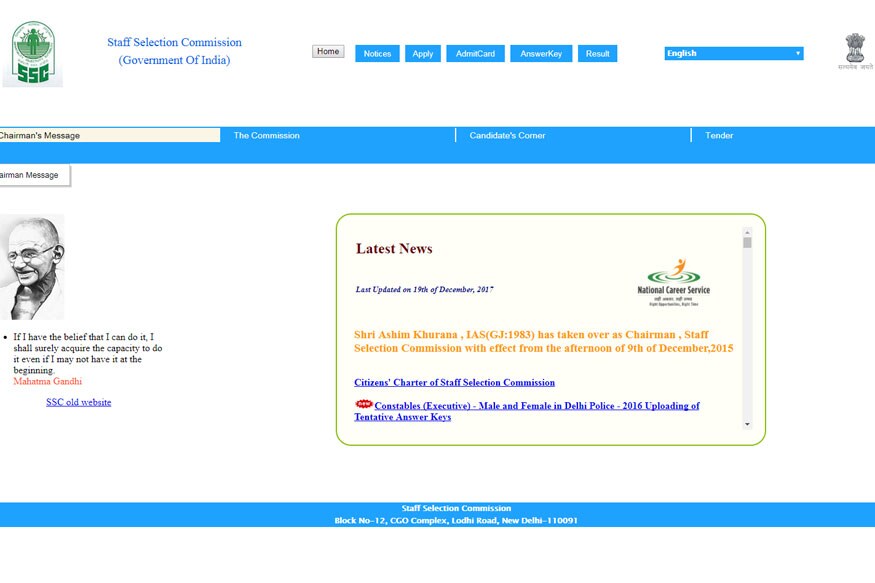Click the SSC logo icon

pos(33,54)
